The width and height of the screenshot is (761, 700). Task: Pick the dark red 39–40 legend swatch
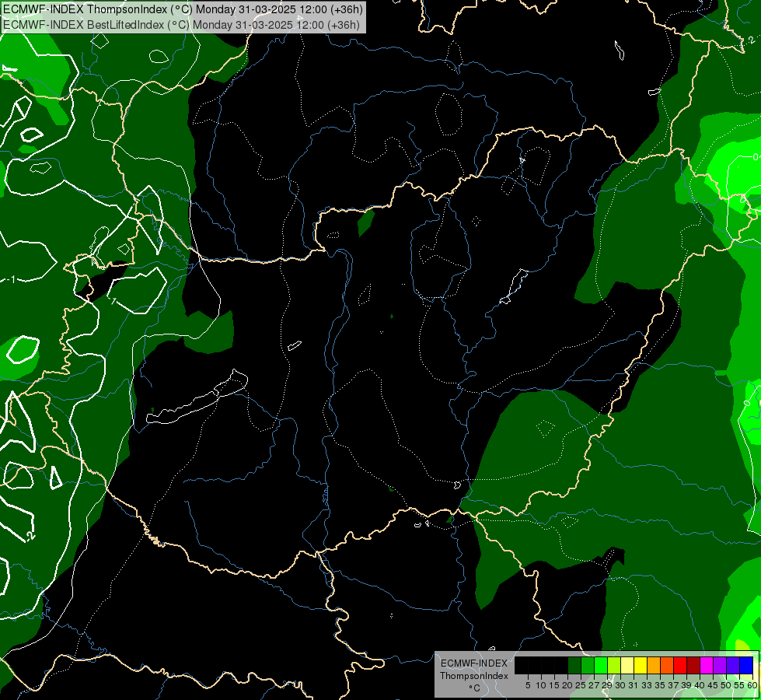coord(693,666)
